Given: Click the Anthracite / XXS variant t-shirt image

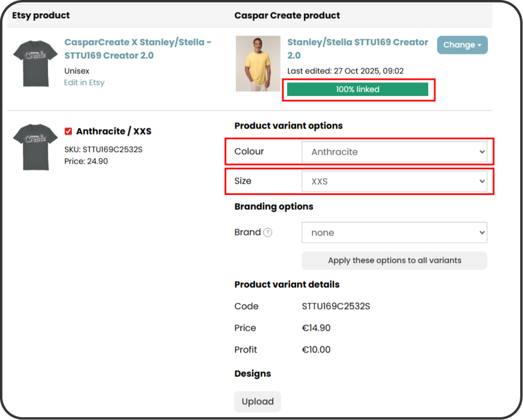Looking at the screenshot, I should pos(34,147).
